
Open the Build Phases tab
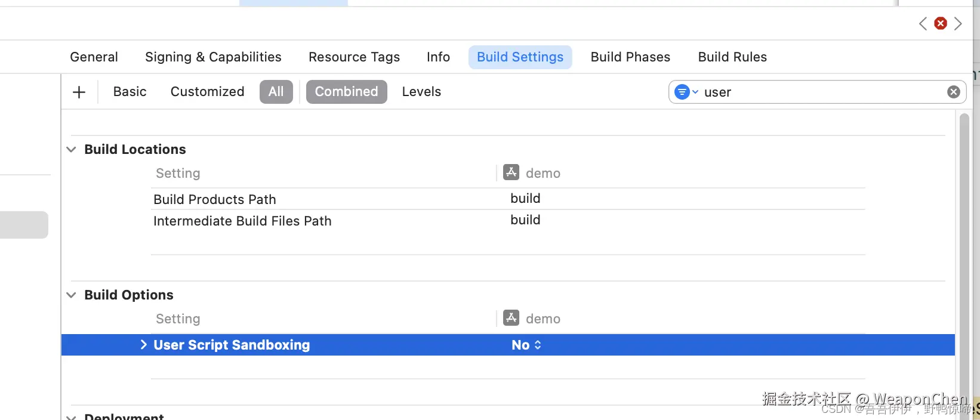coord(630,57)
